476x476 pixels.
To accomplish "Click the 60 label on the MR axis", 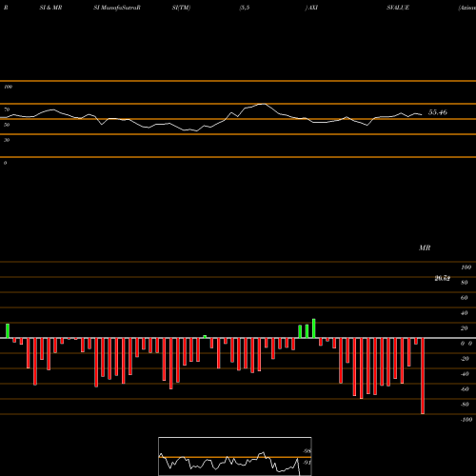I will point(465,298).
